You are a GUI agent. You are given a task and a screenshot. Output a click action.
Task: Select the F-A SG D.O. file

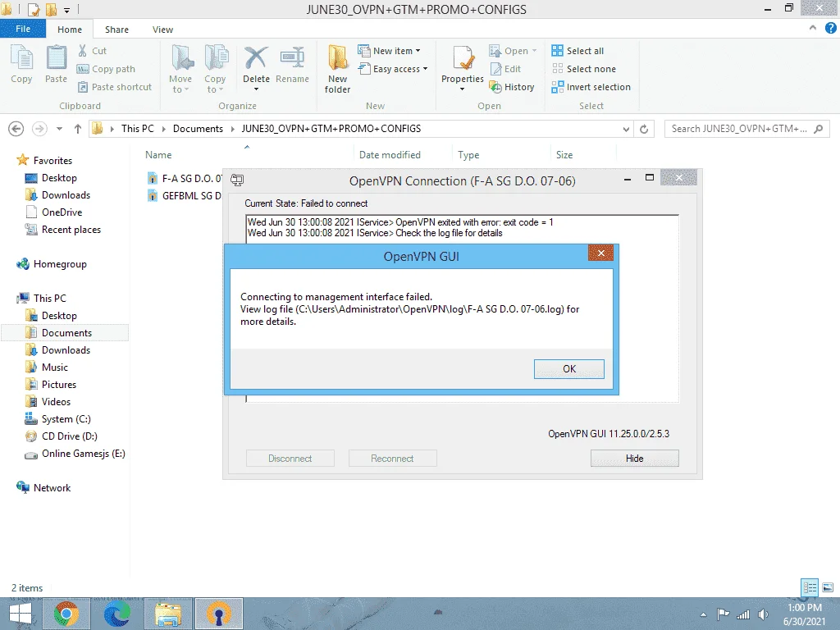(185, 178)
